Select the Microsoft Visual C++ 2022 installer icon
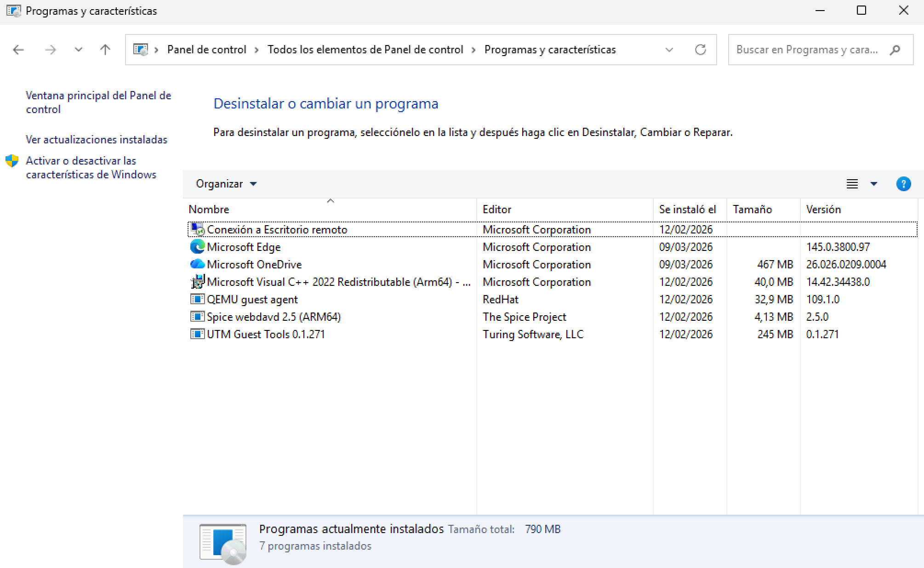The height and width of the screenshot is (568, 924). coord(197,282)
